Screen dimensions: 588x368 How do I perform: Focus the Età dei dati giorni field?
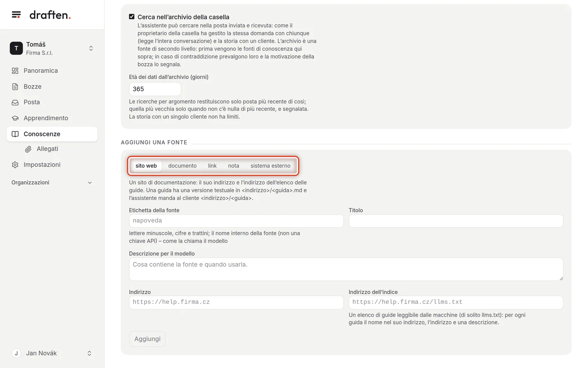(x=155, y=89)
